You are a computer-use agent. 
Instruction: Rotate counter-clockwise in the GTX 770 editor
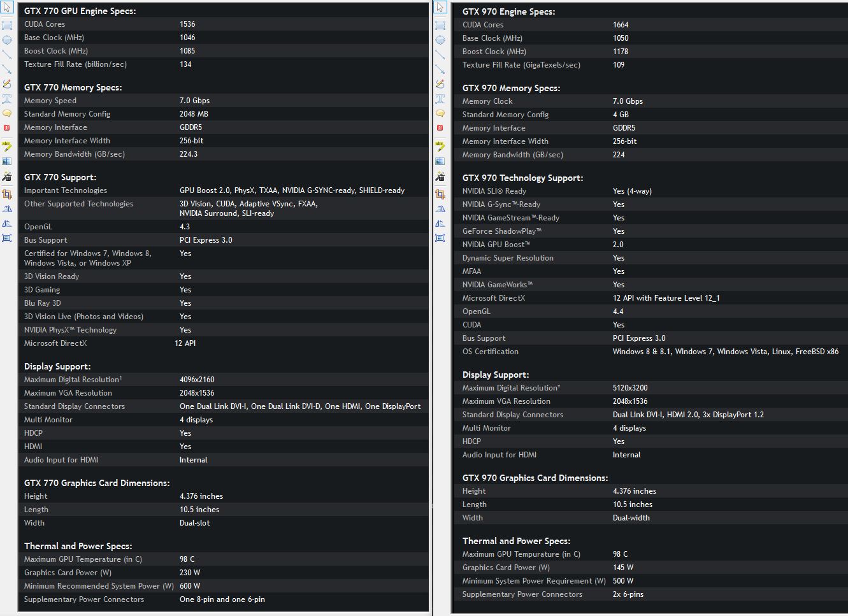7,223
